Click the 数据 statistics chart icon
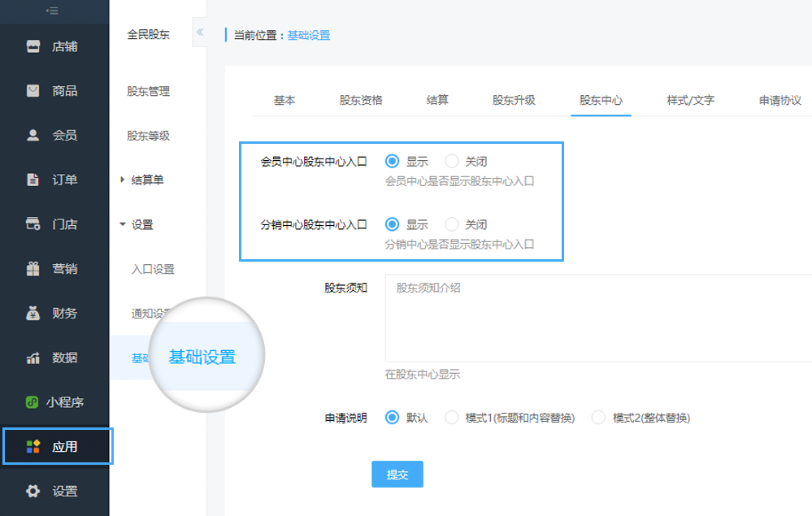This screenshot has height=516, width=812. pyautogui.click(x=33, y=358)
